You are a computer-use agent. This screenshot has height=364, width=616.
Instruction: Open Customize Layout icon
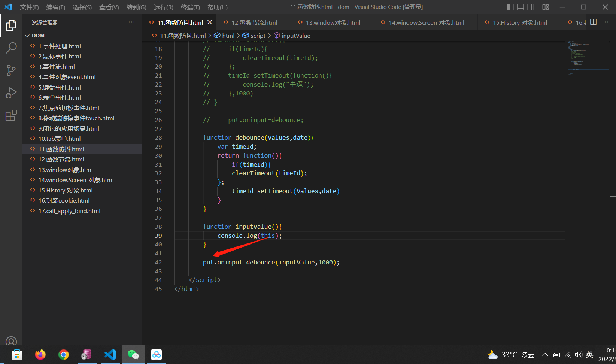click(x=546, y=7)
